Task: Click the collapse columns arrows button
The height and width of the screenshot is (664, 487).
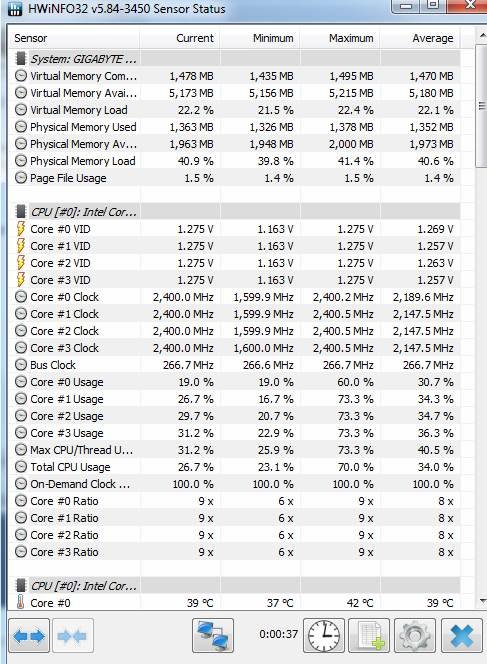Action: 72,635
